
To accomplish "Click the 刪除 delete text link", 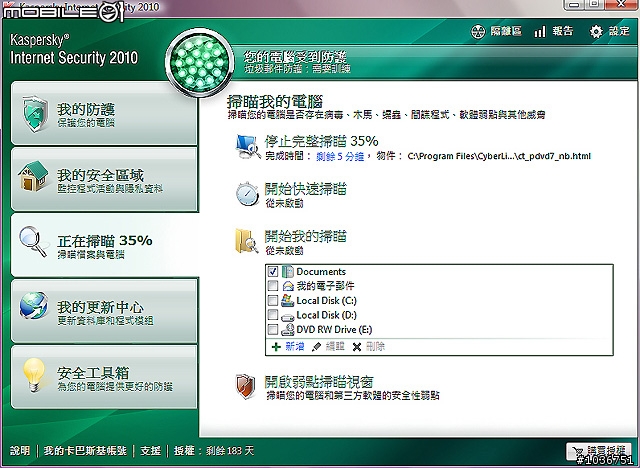I will click(x=375, y=347).
